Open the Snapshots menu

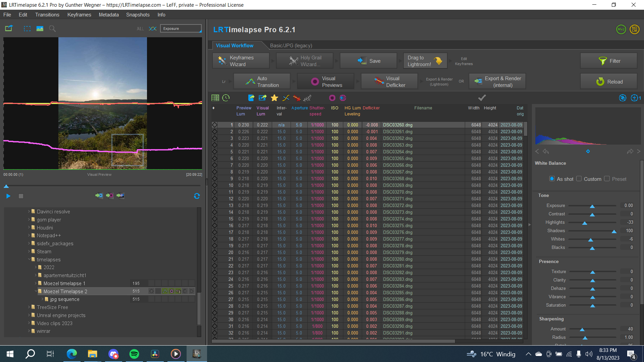(138, 15)
